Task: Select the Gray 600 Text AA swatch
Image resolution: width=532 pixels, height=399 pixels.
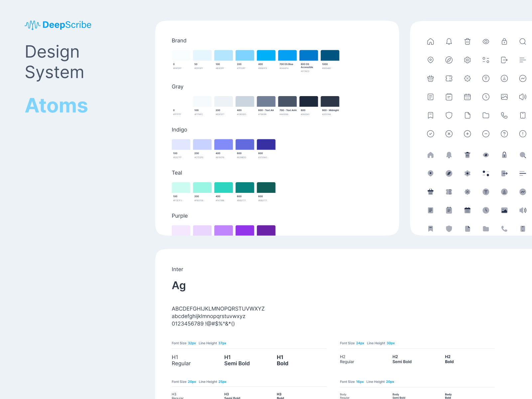Action: (266, 101)
